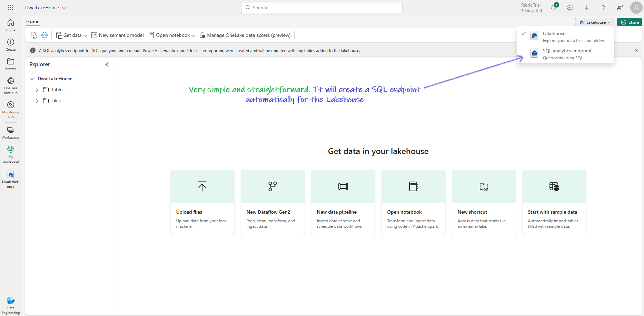644x316 pixels.
Task: Select the checked Lakehouse option
Action: coord(566,37)
